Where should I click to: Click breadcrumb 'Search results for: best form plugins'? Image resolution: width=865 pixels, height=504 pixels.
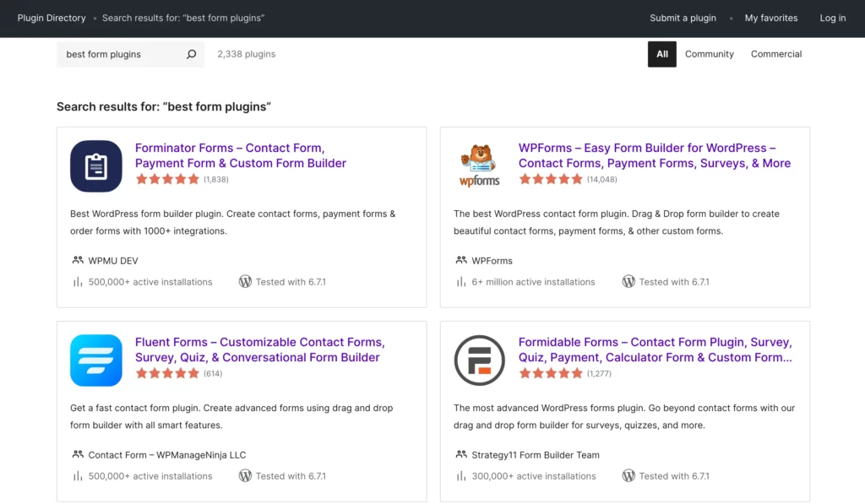pos(183,19)
